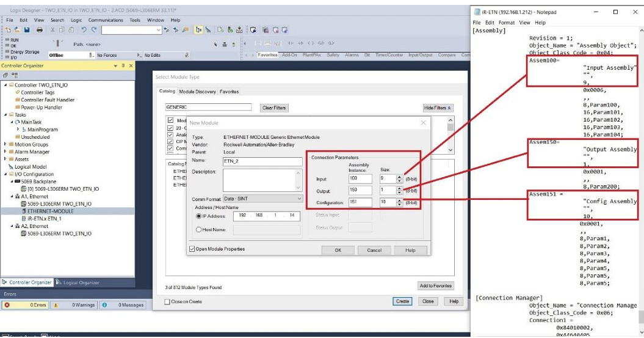Enable the Close on Create checkbox
Screen dimensions: 644x338
[x=168, y=301]
